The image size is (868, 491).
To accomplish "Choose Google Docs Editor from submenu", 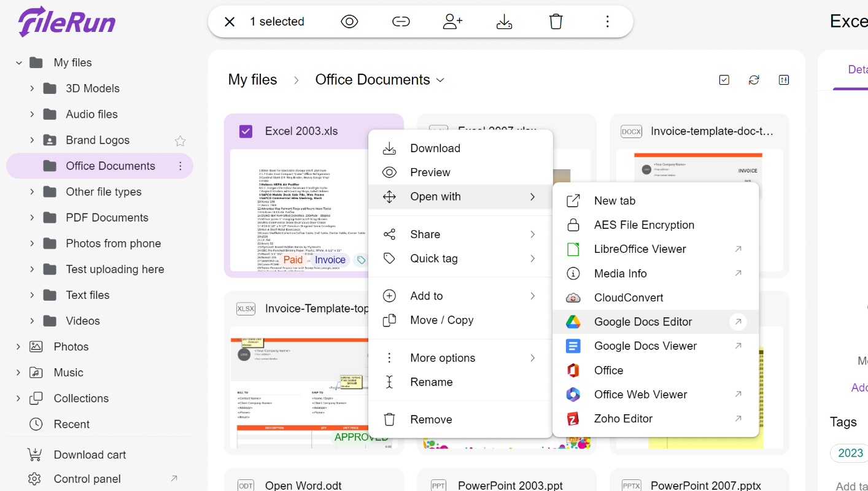I will pos(643,322).
